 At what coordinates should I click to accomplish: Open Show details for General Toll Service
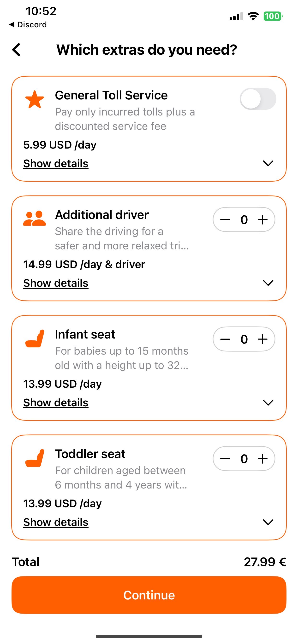56,163
